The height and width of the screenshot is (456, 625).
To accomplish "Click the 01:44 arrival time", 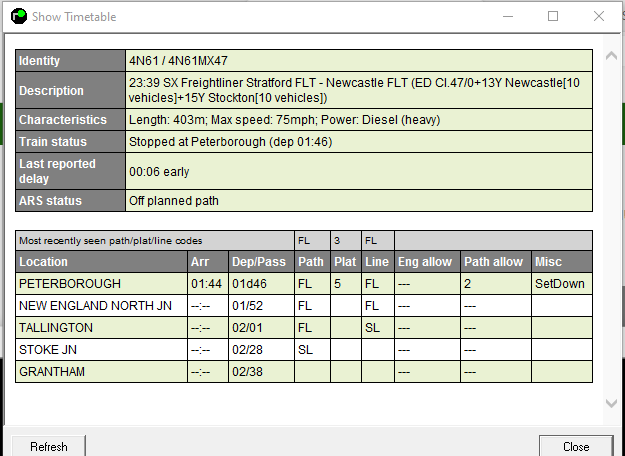I will click(x=208, y=284).
